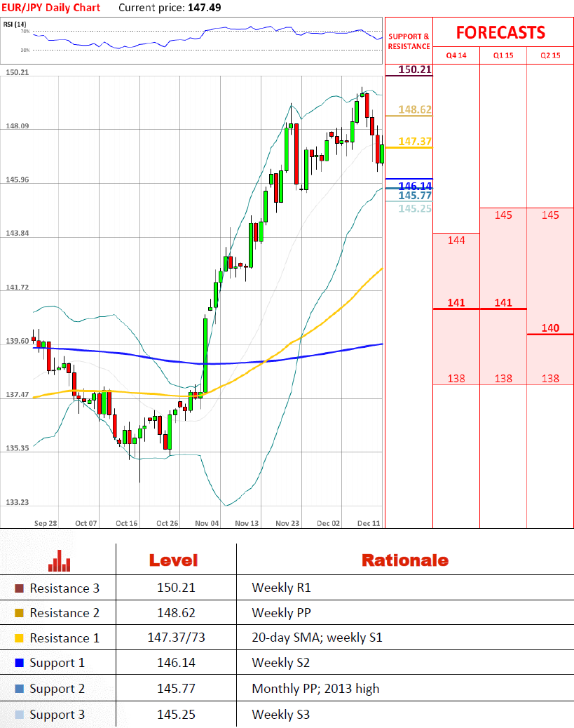Click the Support 3 row label
Image resolution: width=574 pixels, height=728 pixels.
pyautogui.click(x=57, y=715)
